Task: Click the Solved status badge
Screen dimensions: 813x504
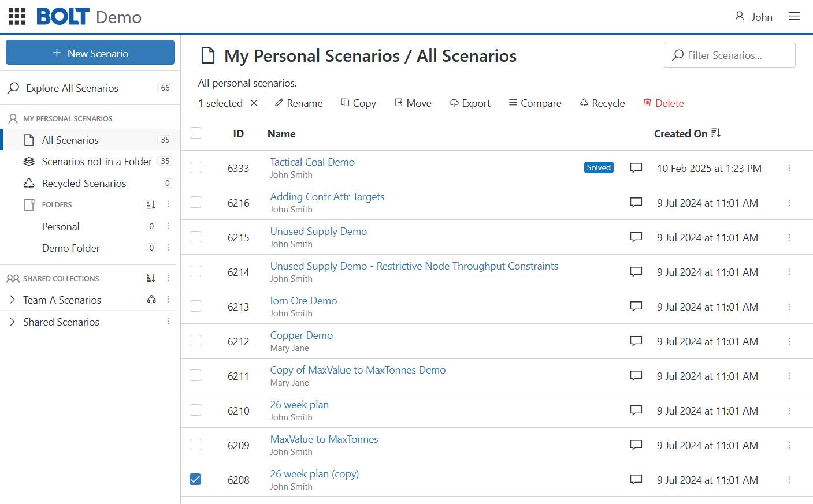Action: tap(599, 167)
